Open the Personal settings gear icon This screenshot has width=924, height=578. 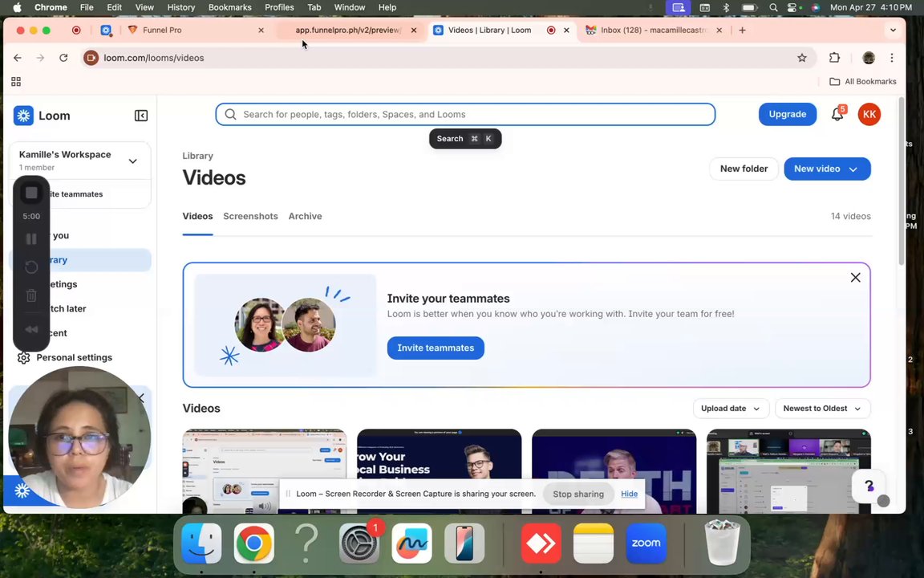point(23,357)
